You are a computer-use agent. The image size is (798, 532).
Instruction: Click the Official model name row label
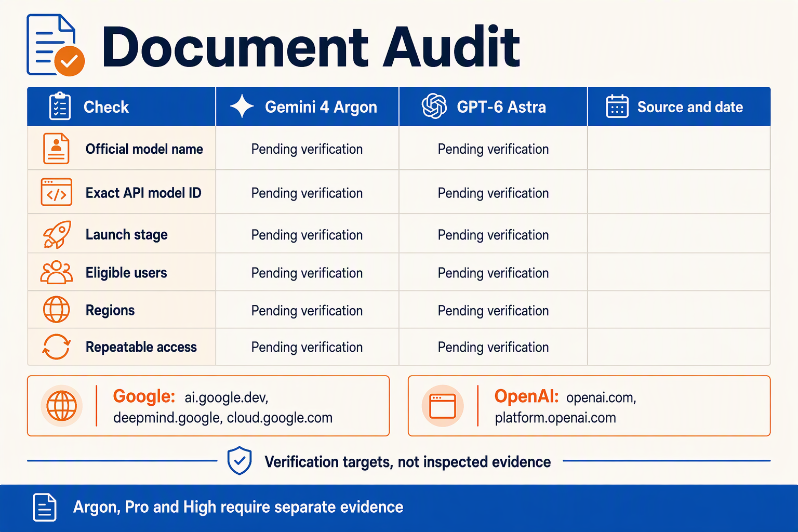pyautogui.click(x=144, y=149)
